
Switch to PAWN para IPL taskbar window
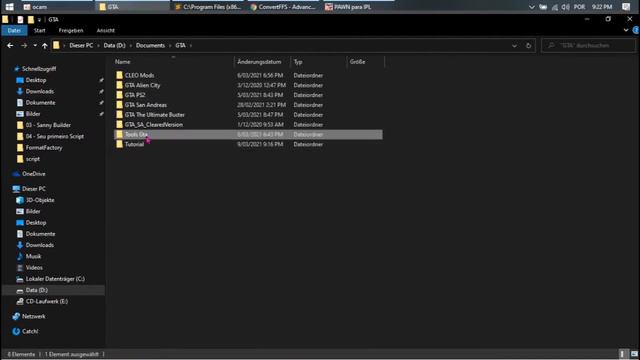[358, 7]
